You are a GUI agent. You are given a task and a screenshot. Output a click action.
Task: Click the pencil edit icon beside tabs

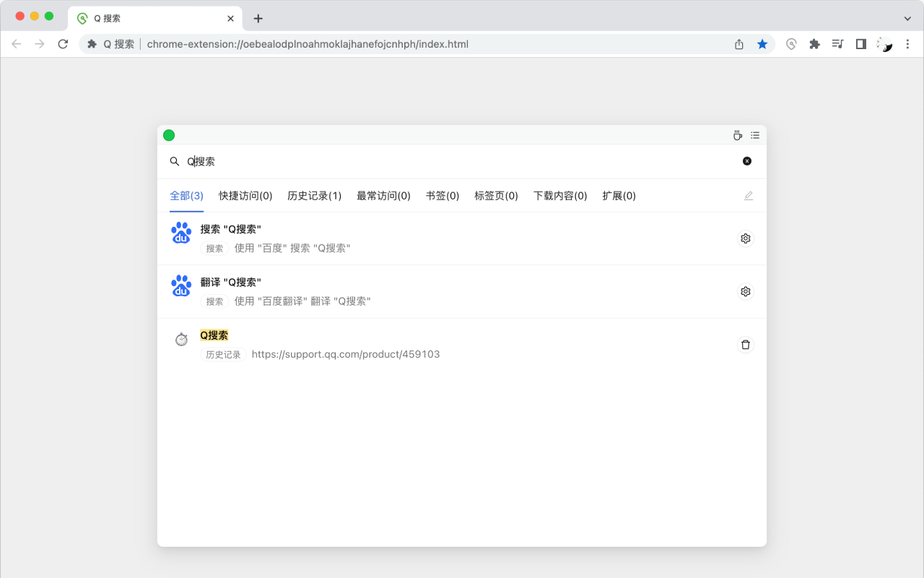(749, 196)
